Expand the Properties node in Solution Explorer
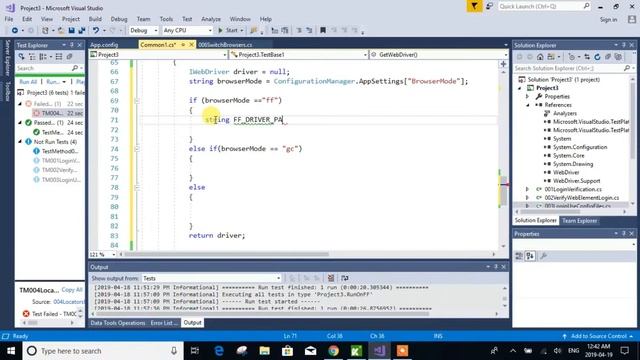This screenshot has width=640, height=360. (x=527, y=97)
